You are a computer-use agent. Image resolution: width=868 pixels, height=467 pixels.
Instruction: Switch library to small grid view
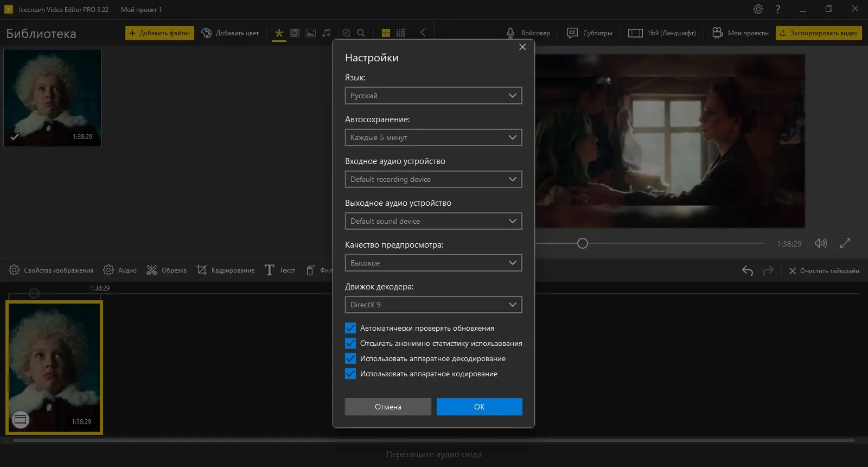pyautogui.click(x=401, y=33)
